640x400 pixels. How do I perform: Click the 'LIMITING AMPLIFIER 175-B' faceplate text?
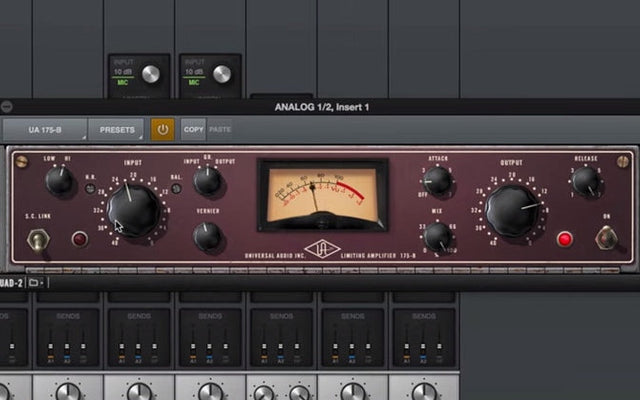coord(378,256)
